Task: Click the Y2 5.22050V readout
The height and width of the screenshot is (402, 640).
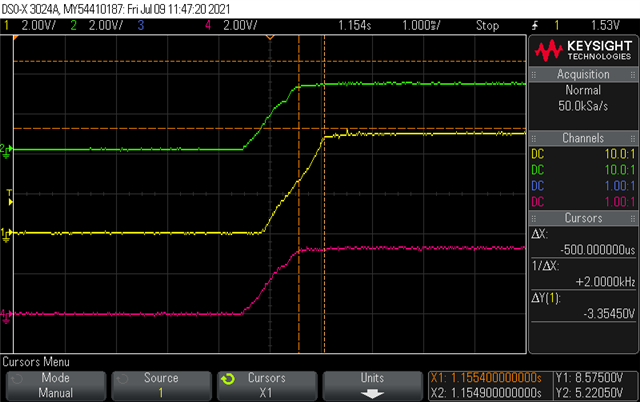Action: click(x=589, y=393)
